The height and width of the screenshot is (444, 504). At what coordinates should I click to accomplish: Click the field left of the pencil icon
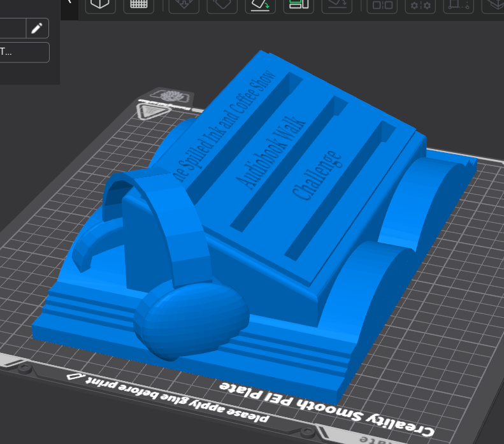coord(13,28)
